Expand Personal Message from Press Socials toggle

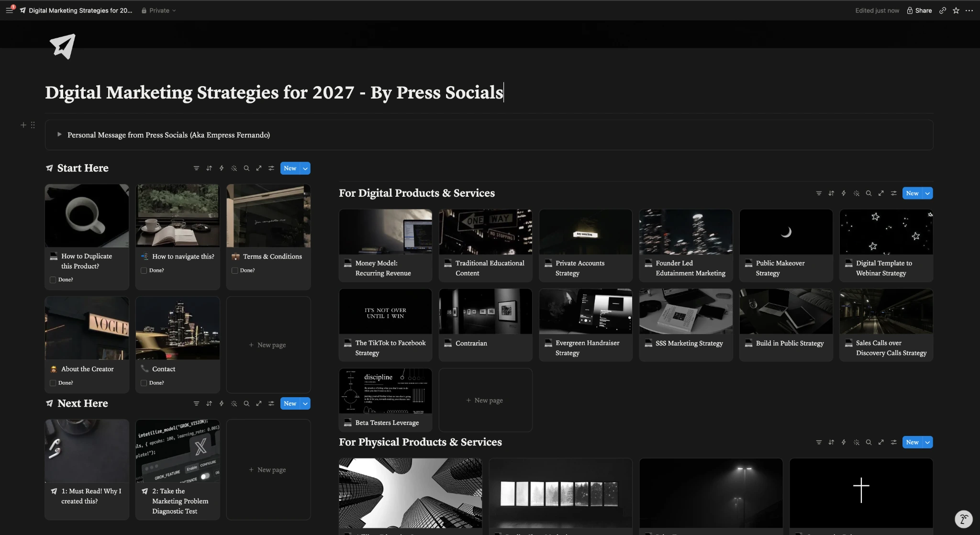(59, 134)
